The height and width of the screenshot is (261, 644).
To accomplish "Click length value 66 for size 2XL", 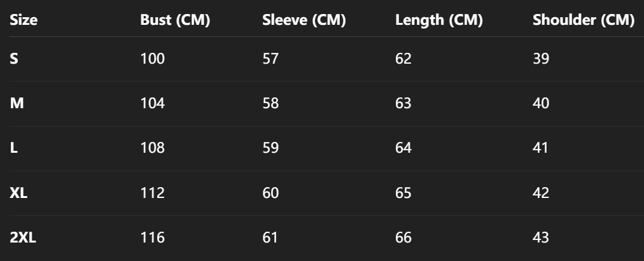I will (403, 238).
